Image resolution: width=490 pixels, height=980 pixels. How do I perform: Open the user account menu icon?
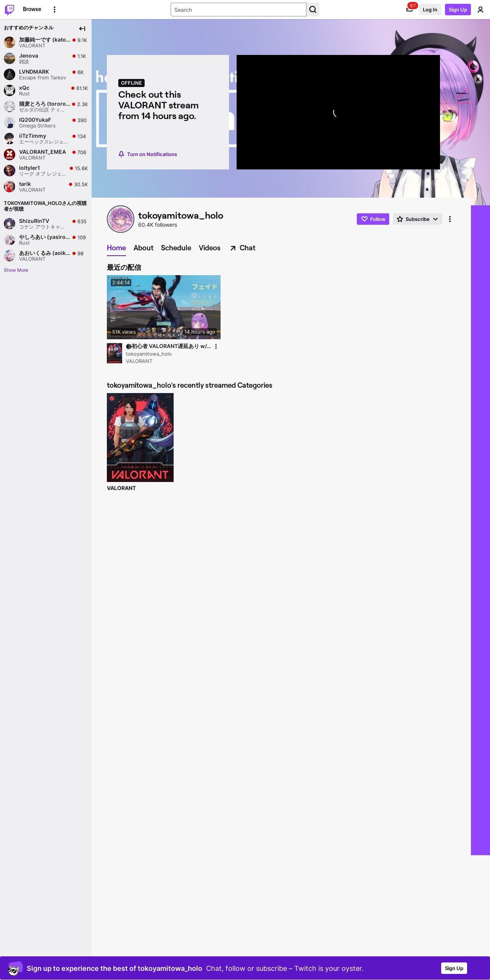coord(480,10)
